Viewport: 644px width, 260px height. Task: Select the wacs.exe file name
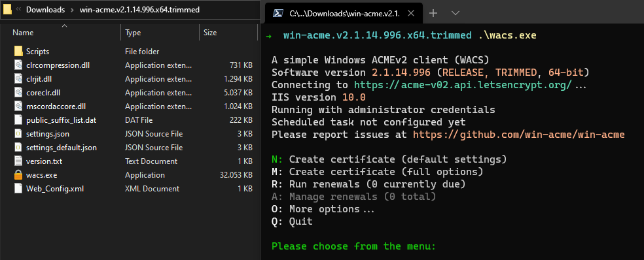pos(41,175)
